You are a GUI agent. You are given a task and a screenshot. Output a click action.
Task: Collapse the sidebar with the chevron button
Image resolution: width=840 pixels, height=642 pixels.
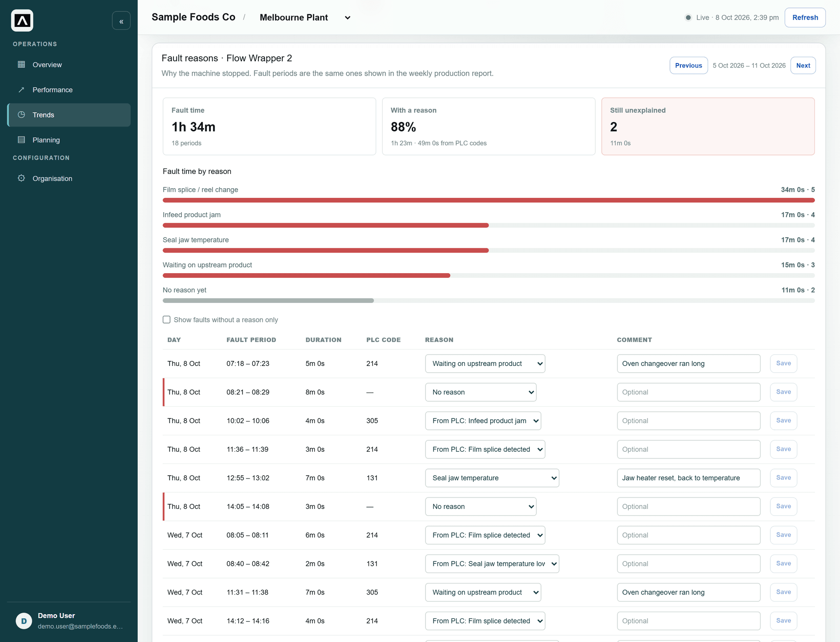click(121, 21)
